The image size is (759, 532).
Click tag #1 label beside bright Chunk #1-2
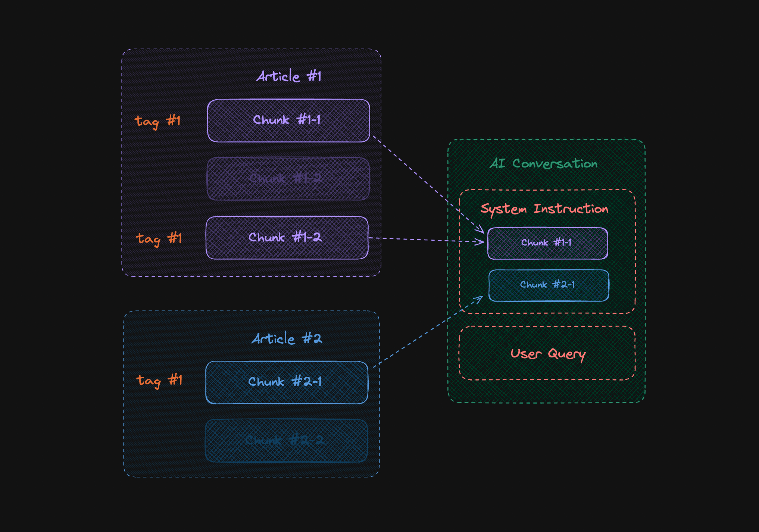tap(159, 238)
